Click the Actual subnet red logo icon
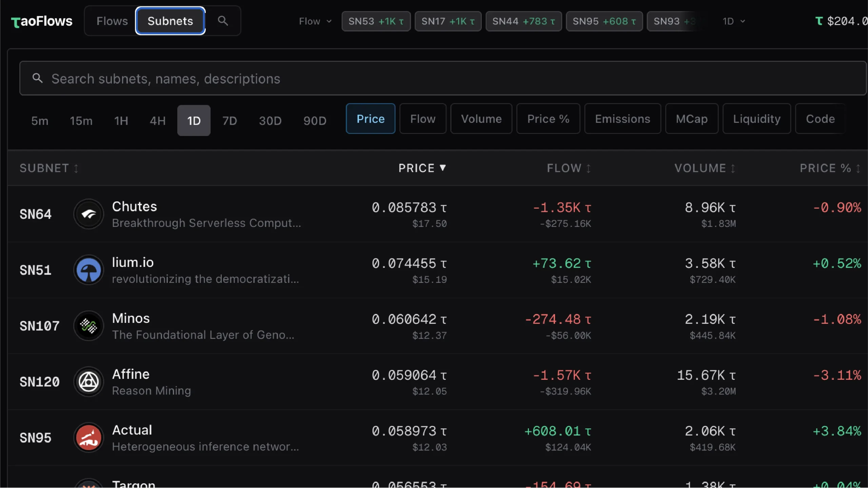This screenshot has height=488, width=868. (x=88, y=438)
